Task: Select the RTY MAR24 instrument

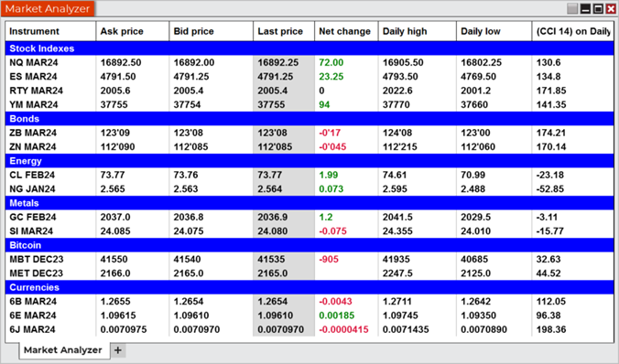Action: click(37, 91)
